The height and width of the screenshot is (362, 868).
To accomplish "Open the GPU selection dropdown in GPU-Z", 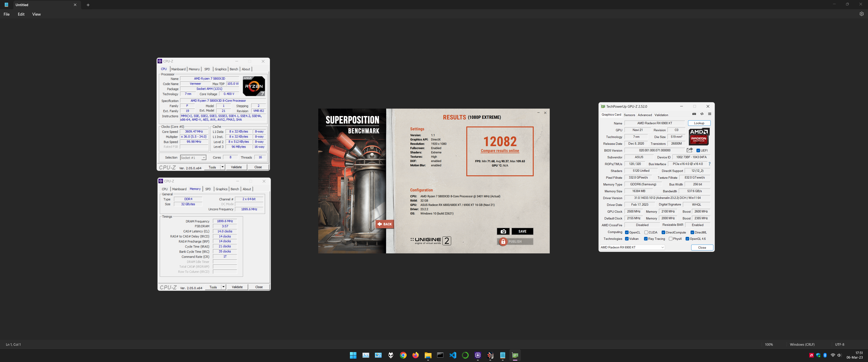I will (632, 247).
